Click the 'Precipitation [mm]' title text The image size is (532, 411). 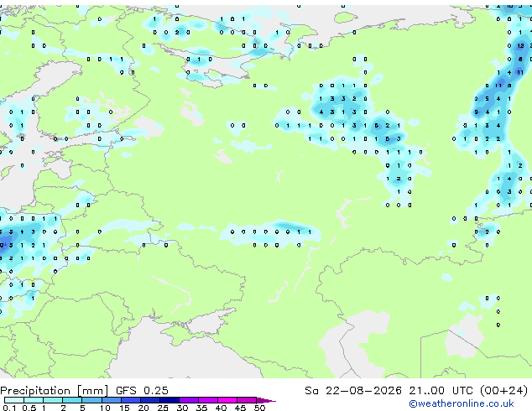(x=55, y=391)
